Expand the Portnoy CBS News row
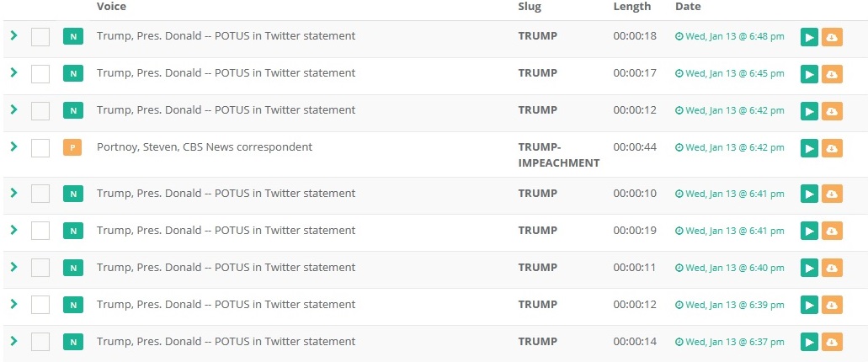The image size is (868, 362). (13, 146)
